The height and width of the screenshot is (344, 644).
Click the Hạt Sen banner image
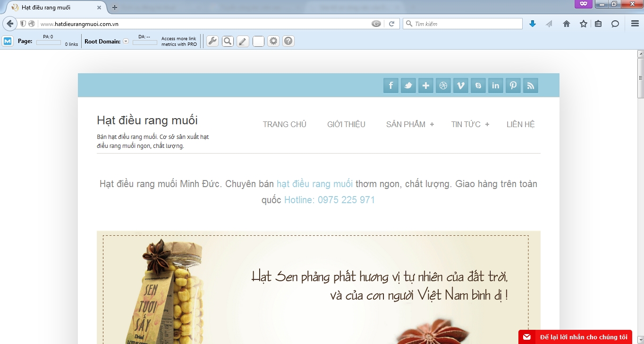(319, 287)
